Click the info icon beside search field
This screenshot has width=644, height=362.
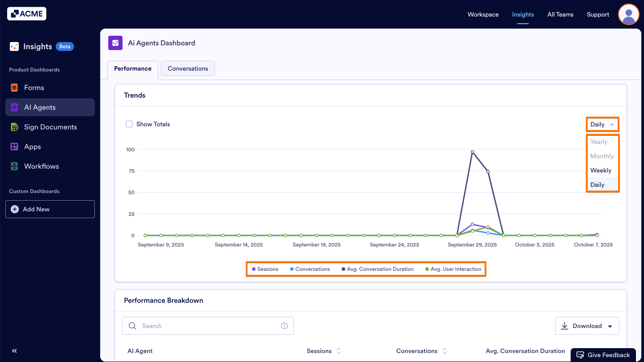pyautogui.click(x=284, y=326)
